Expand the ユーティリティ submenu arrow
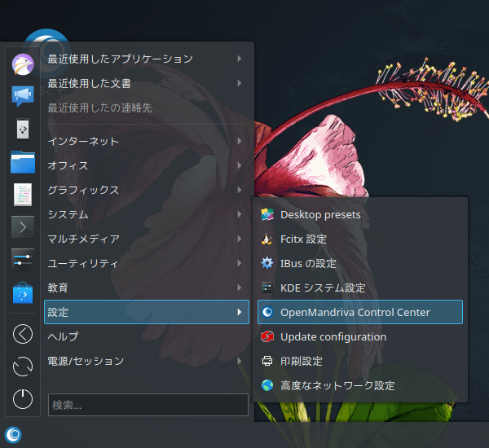The width and height of the screenshot is (489, 448). click(x=239, y=263)
